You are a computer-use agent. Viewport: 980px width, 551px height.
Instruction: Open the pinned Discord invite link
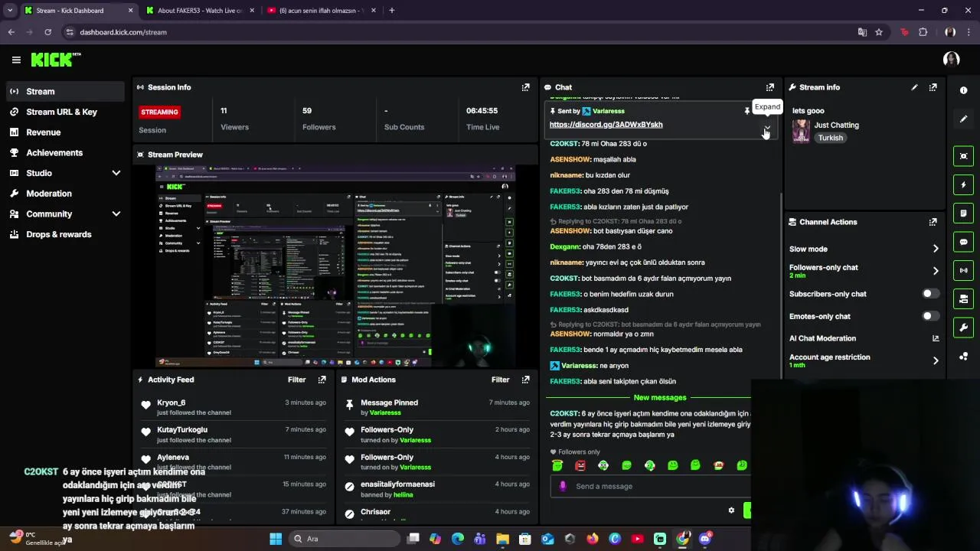click(606, 125)
